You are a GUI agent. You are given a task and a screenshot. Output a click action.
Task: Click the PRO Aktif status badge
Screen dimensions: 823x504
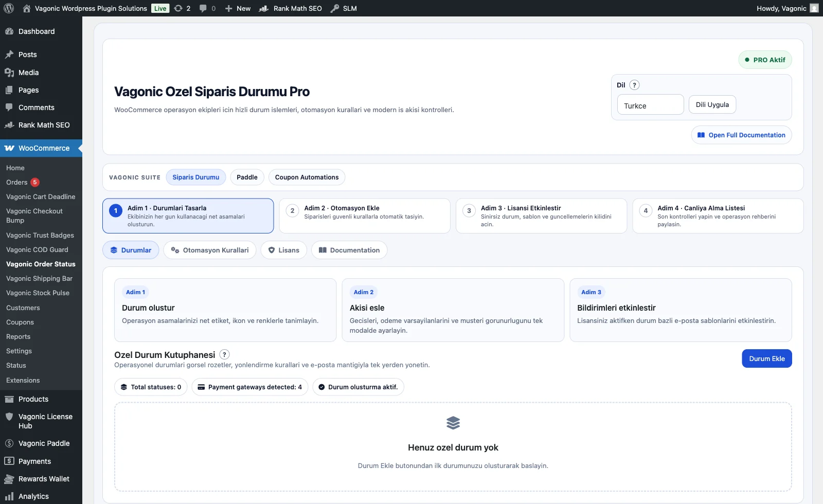(765, 60)
